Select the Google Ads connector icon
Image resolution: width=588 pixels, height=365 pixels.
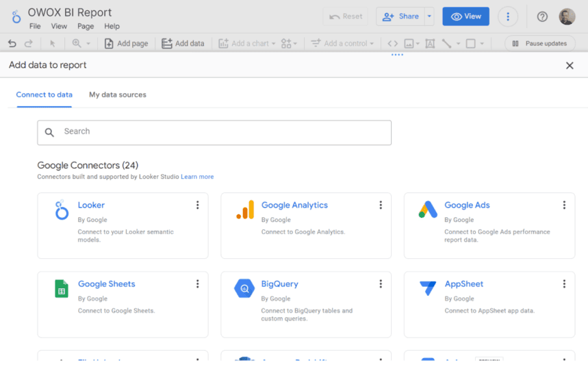tap(428, 210)
